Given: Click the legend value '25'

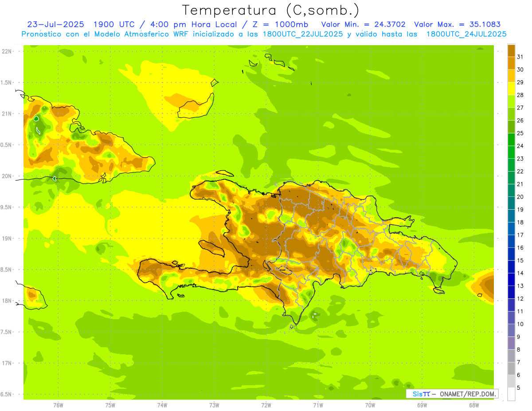Looking at the screenshot, I should 520,133.
